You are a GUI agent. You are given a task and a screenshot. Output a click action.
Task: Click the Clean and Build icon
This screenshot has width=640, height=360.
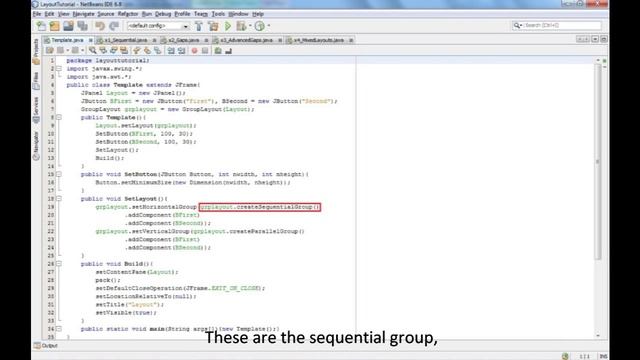coord(213,26)
